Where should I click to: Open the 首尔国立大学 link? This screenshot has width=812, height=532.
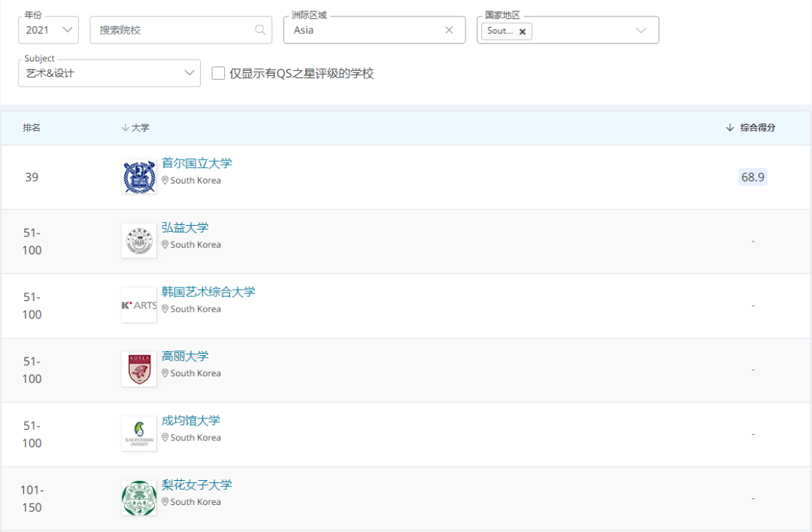pos(197,163)
